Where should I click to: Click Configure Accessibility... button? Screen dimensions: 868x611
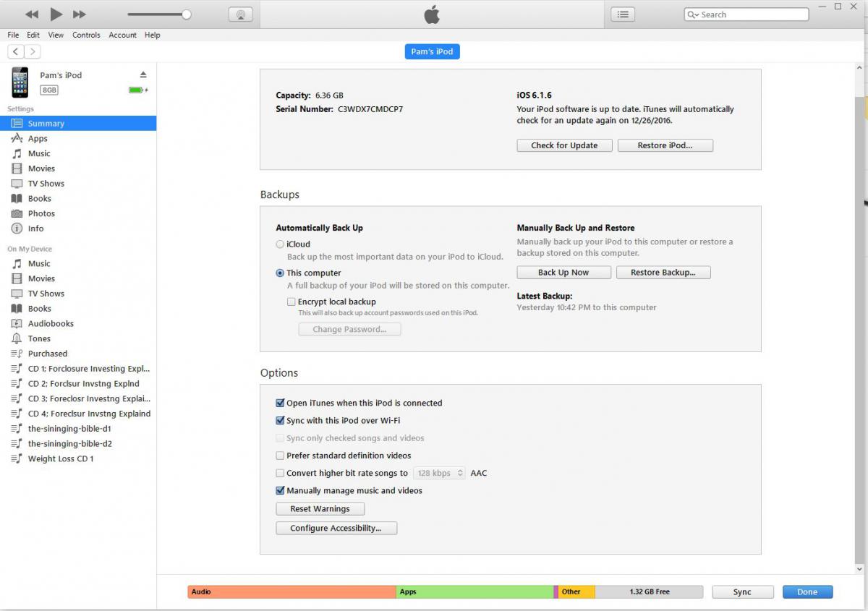[336, 529]
